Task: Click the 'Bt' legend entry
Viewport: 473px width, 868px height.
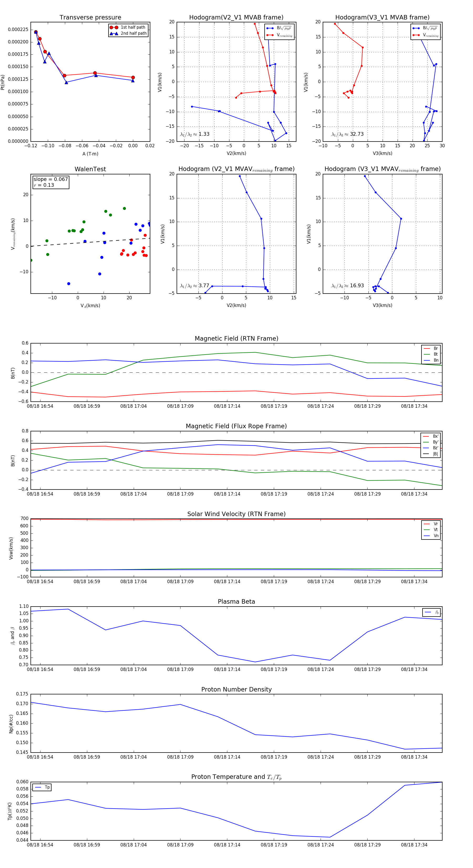Action: pyautogui.click(x=431, y=354)
